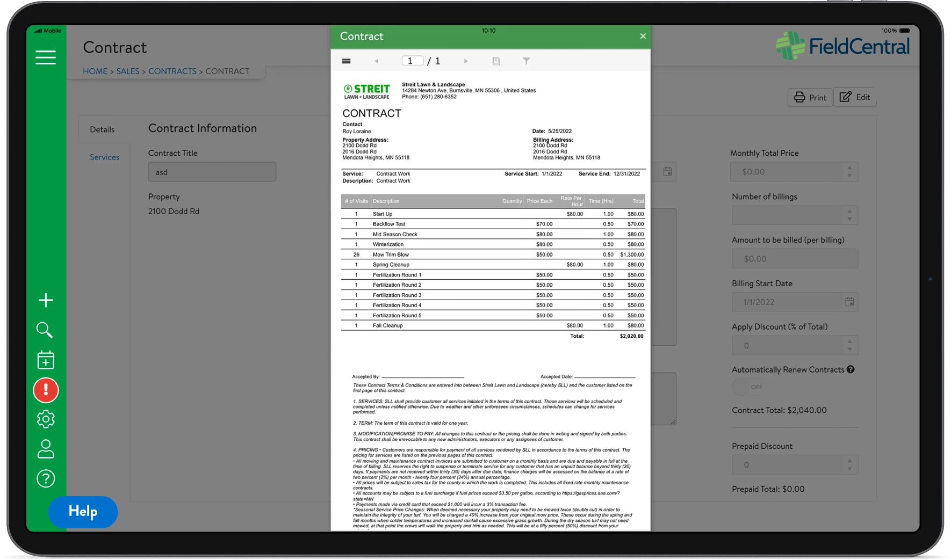Viewport: 951px width, 560px height.
Task: Increase the Monthly Total Price stepper
Action: (849, 168)
